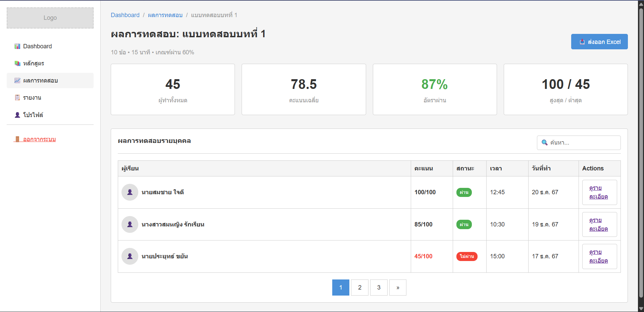Open the รายงาน menu item
Image resolution: width=644 pixels, height=312 pixels.
32,98
